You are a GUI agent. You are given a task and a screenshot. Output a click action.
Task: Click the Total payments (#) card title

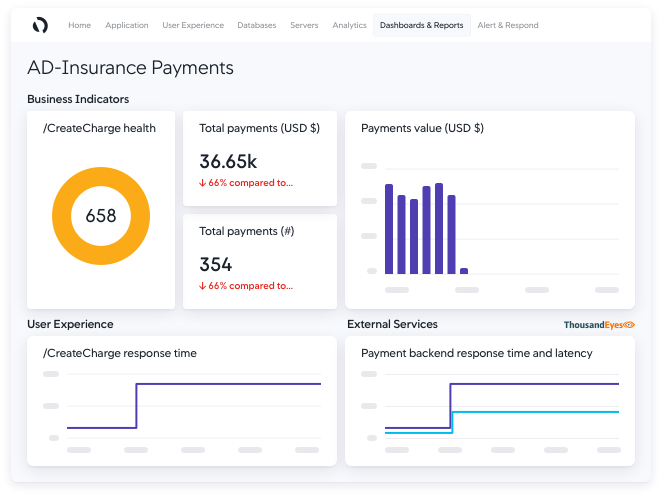tap(247, 231)
